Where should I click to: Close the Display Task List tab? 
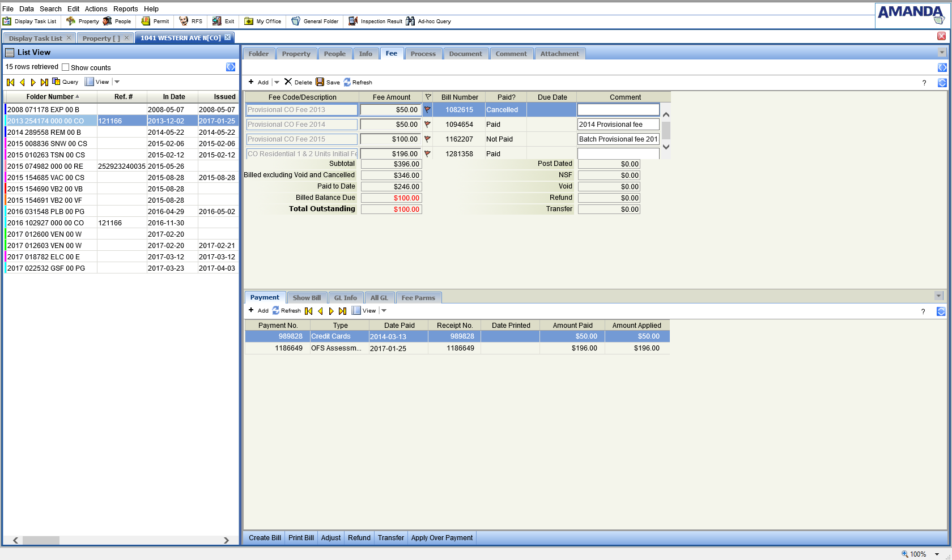tap(69, 38)
